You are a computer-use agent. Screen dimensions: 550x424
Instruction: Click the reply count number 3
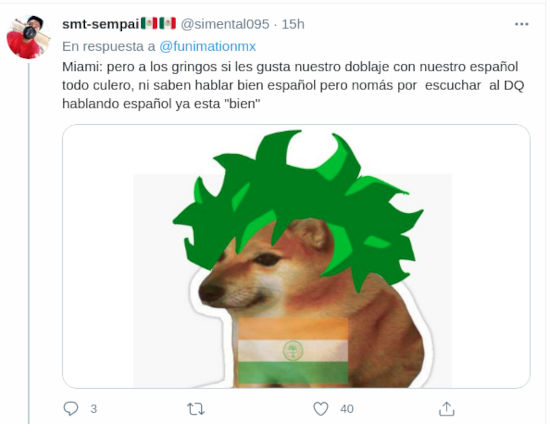click(x=94, y=409)
